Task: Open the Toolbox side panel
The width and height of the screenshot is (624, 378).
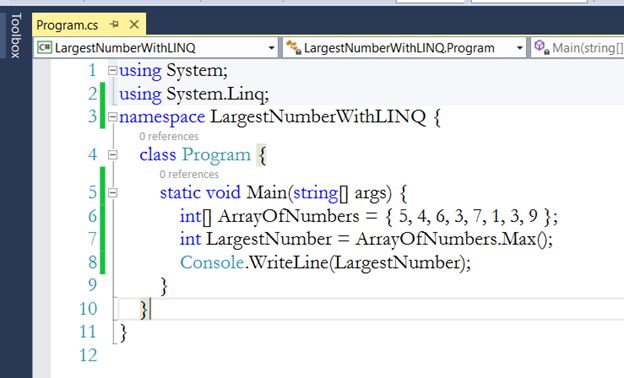Action: point(15,35)
